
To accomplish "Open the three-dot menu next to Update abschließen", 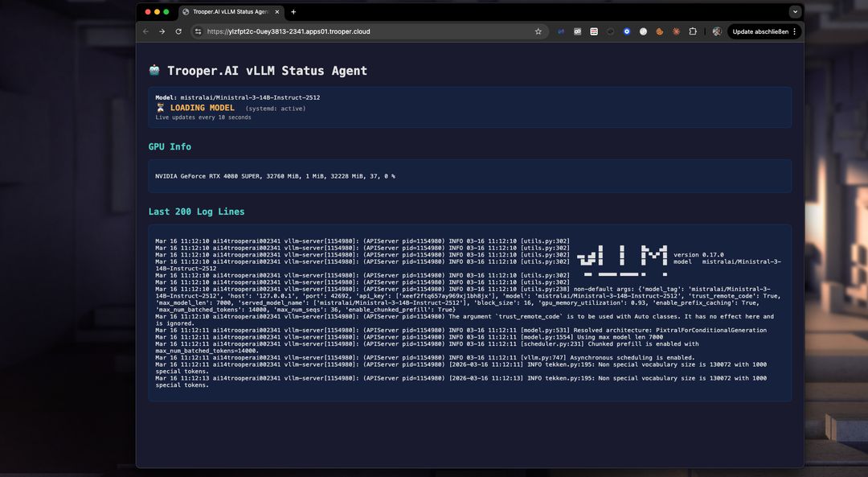I will (x=796, y=31).
